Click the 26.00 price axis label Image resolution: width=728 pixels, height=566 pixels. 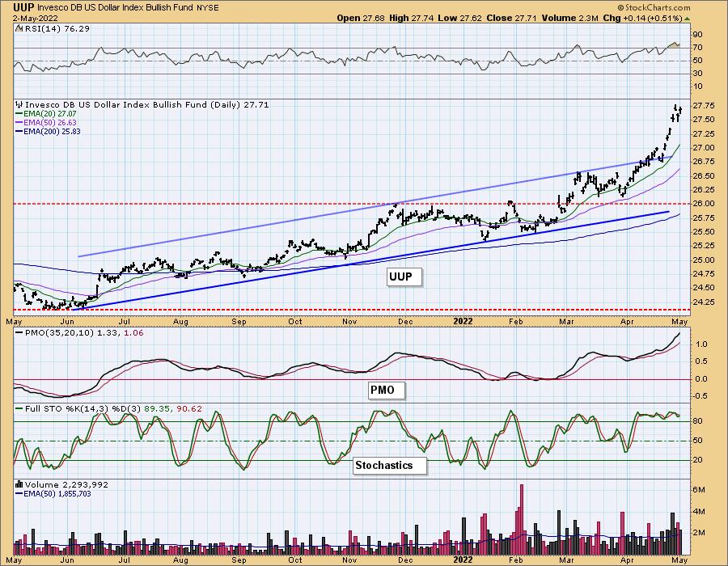point(704,204)
